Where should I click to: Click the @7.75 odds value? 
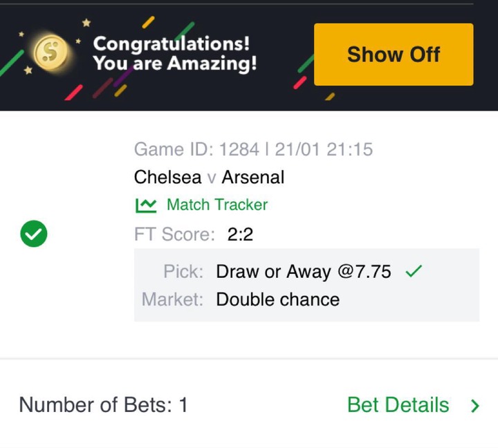(x=365, y=272)
